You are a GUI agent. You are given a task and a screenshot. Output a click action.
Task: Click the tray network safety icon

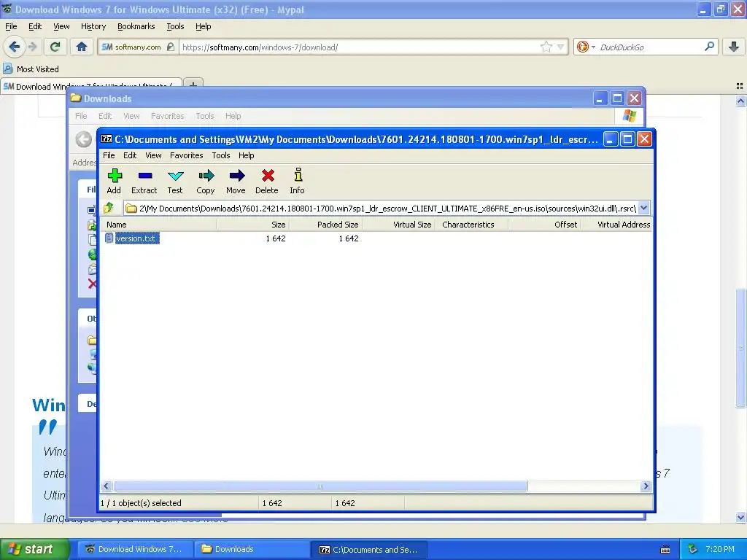coord(692,549)
